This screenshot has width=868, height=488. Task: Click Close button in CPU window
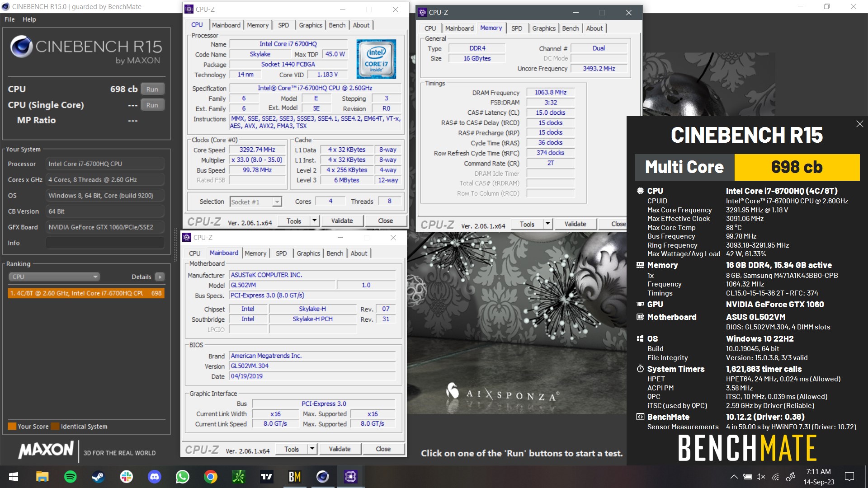(385, 221)
